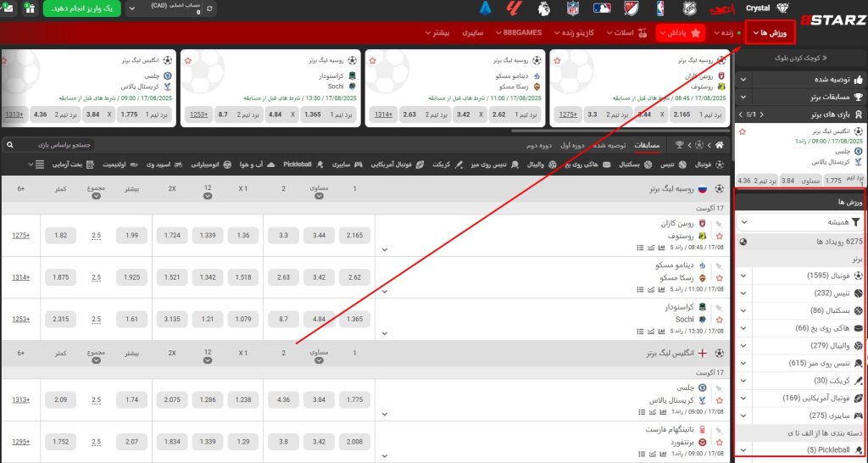
Task: Click the search magnifier icon
Action: [x=10, y=145]
